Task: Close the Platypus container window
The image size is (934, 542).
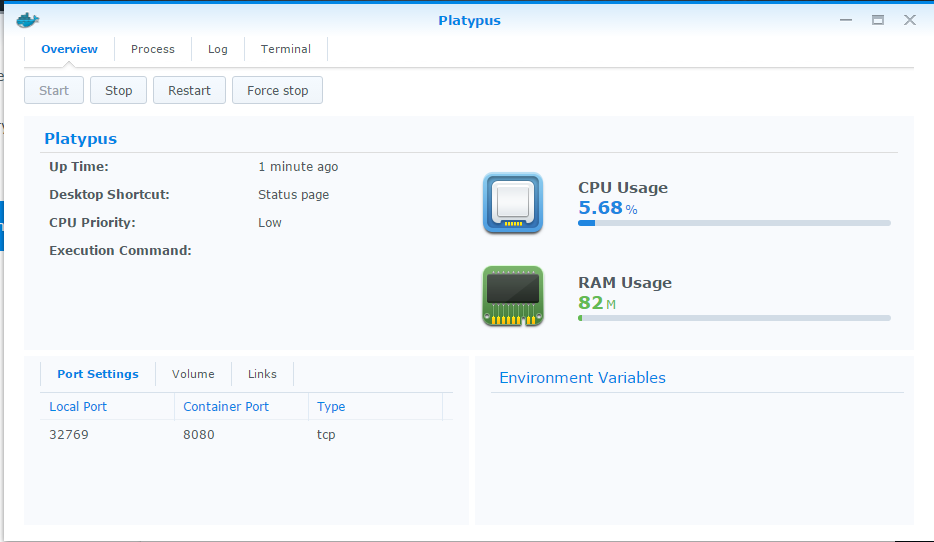Action: 909,20
